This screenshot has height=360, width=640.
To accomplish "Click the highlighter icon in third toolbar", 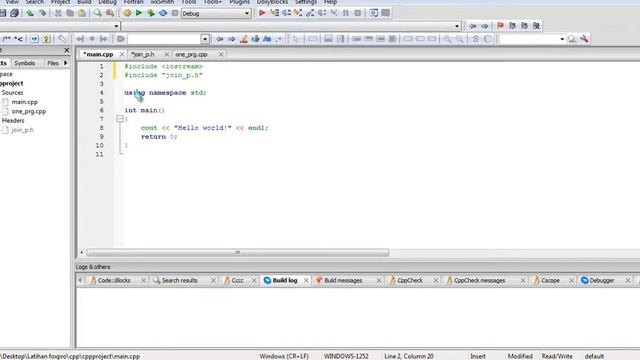I will [244, 39].
